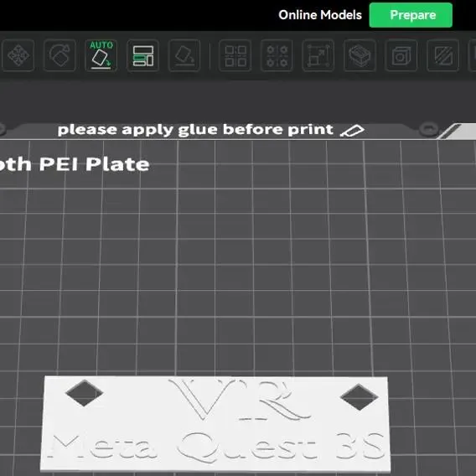Image resolution: width=476 pixels, height=476 pixels.
Task: Open the Online Models tab
Action: tap(320, 15)
